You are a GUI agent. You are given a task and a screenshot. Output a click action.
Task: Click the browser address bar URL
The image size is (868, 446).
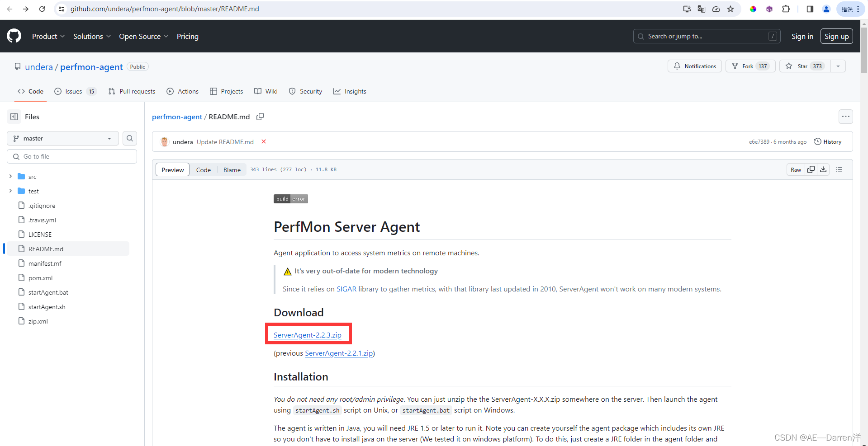tap(165, 9)
